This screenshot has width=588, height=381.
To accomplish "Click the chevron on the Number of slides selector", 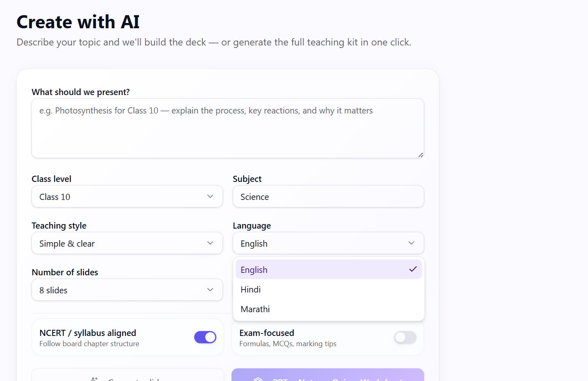I will [x=210, y=290].
